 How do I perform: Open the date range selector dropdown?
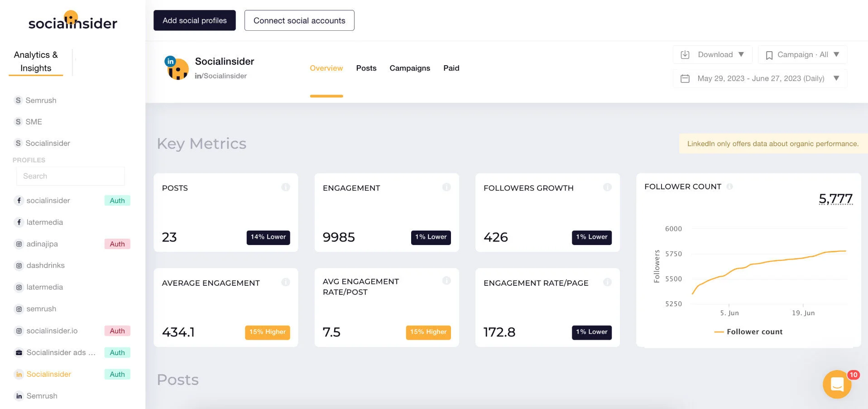836,78
